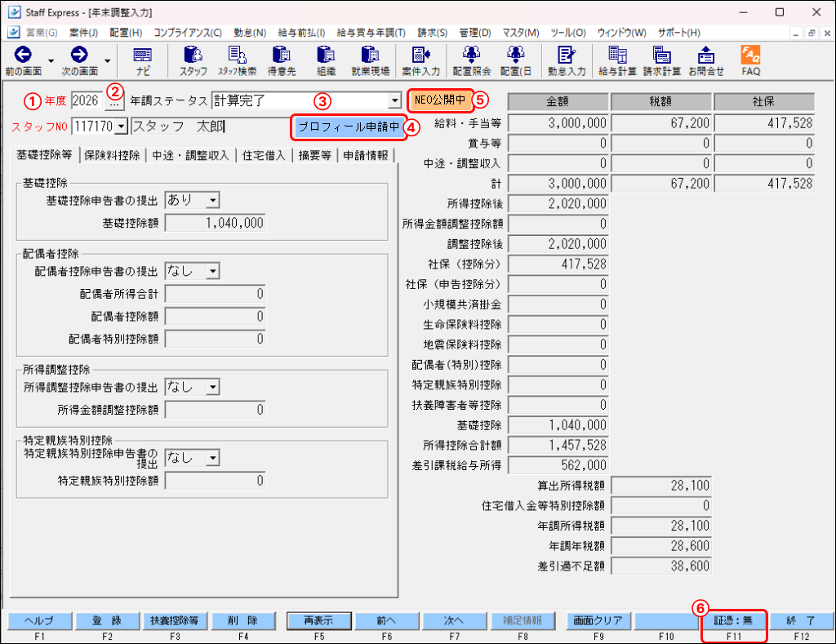Expand the スタッフNO combo box
The height and width of the screenshot is (644, 836).
(121, 127)
